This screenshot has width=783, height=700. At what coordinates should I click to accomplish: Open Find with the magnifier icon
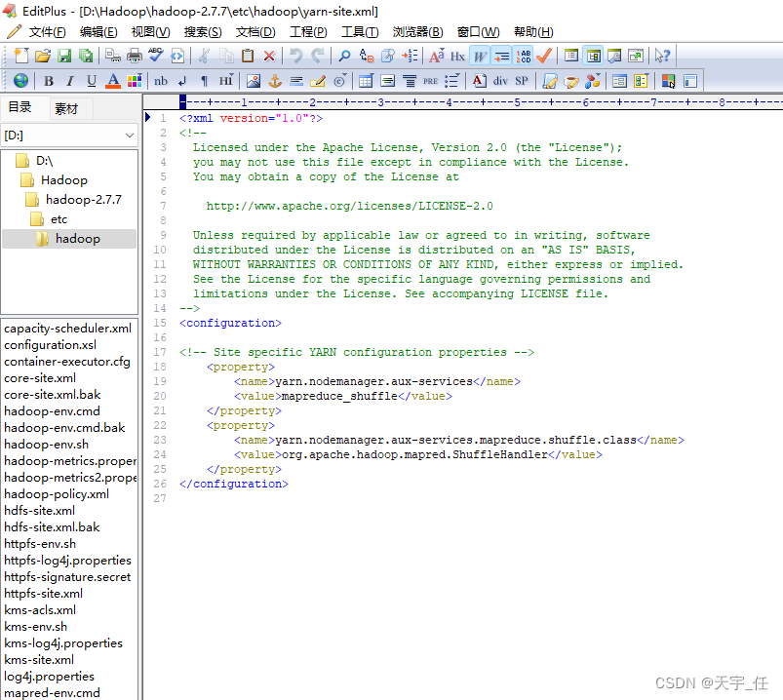point(344,56)
